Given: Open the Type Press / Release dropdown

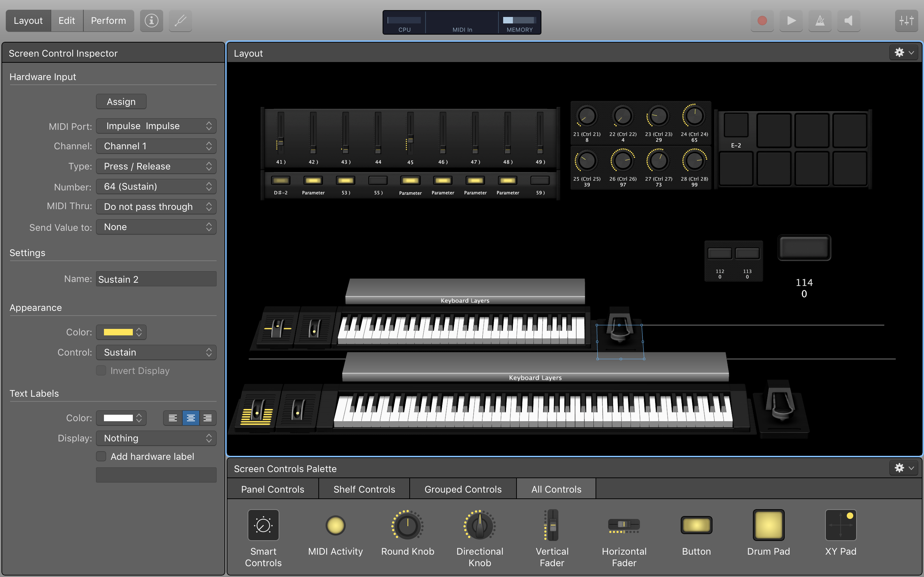Looking at the screenshot, I should coord(156,166).
